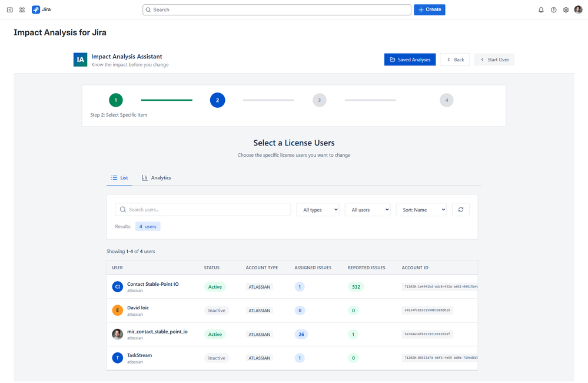Click reported issues count 532

coord(356,287)
